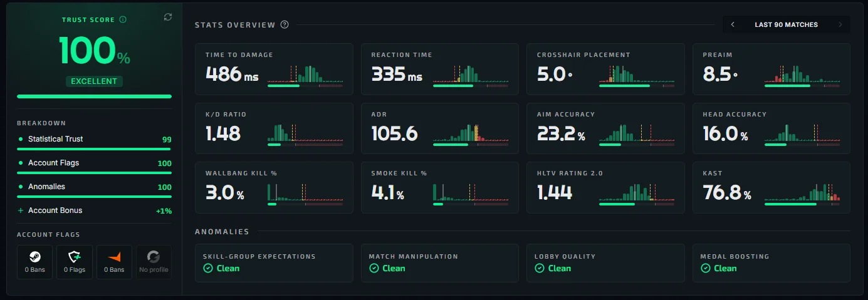Open the Smoke Kill % stat card
The image size is (868, 300).
point(440,188)
